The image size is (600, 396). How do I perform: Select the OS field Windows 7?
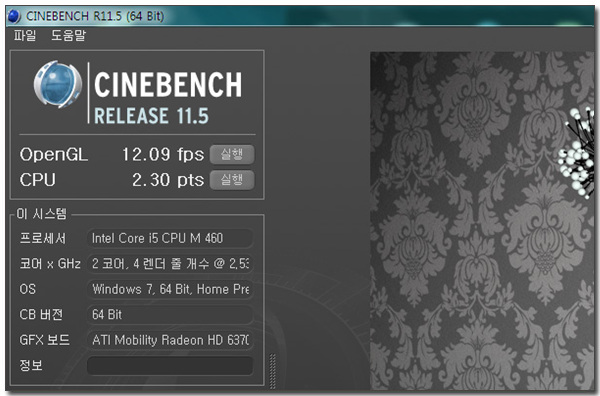pos(170,289)
